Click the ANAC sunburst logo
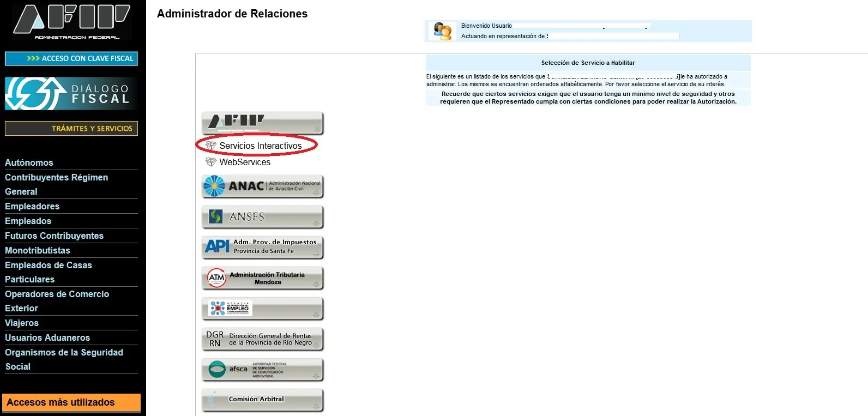Viewport: 868px width, 416px height. click(214, 186)
